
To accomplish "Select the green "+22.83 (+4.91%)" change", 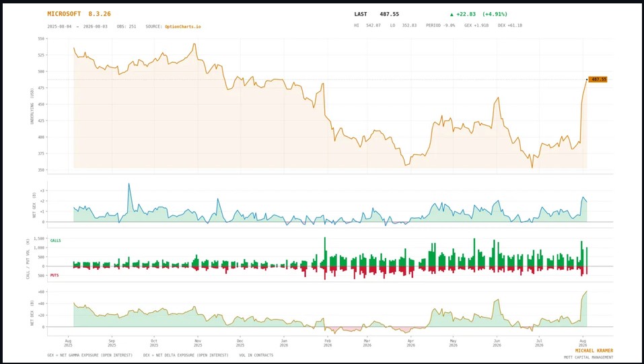I will [478, 14].
